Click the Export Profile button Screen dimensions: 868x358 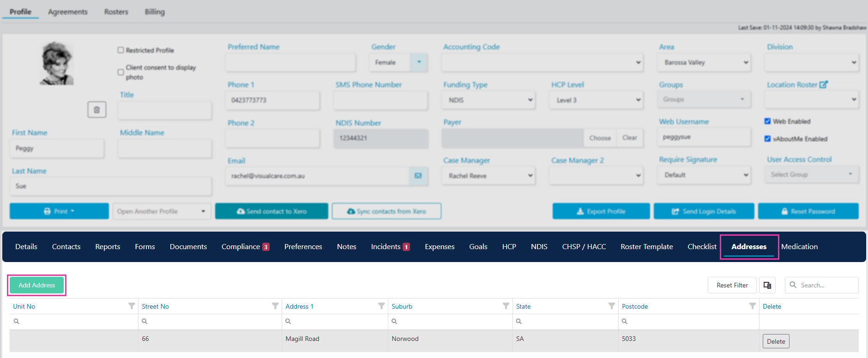pos(601,211)
